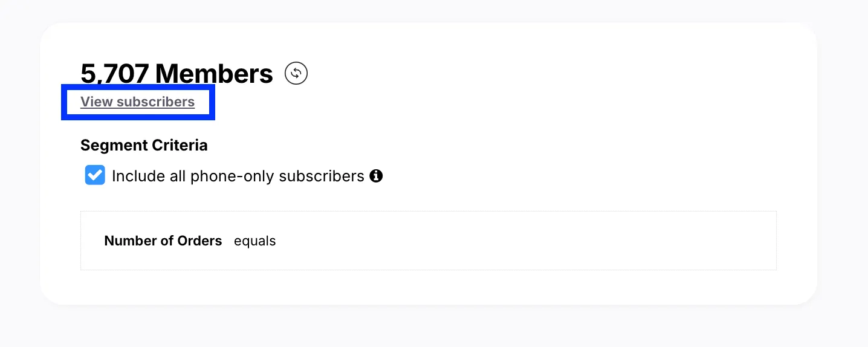Click the Number of Orders criteria label
This screenshot has width=868, height=347.
click(163, 241)
